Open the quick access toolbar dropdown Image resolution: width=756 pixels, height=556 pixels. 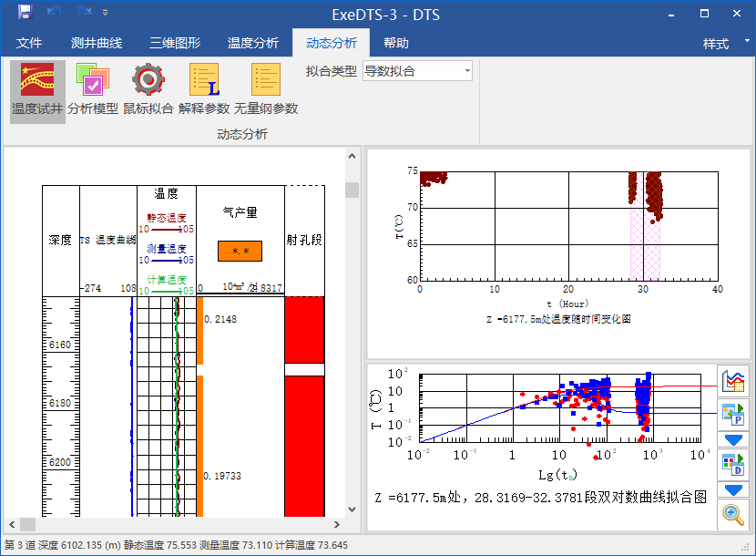click(105, 13)
